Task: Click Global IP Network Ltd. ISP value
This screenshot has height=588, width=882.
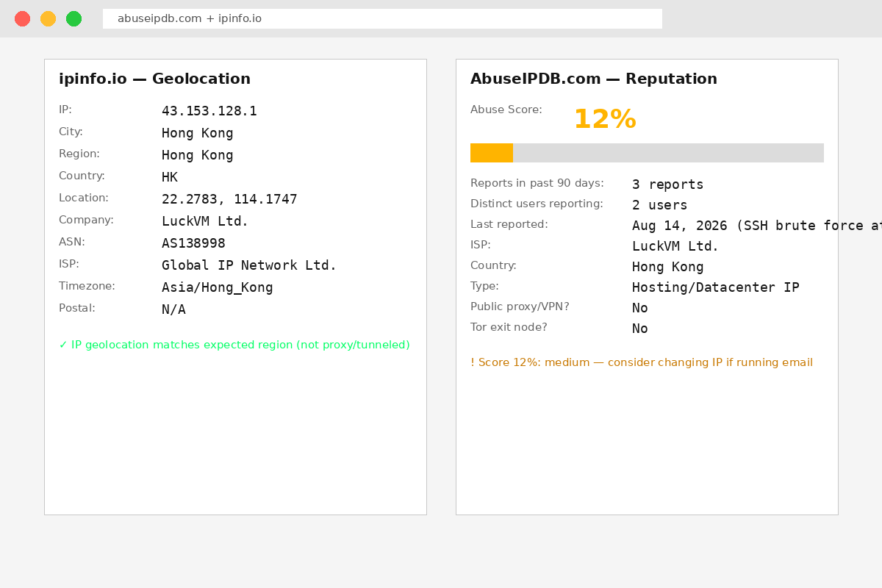Action: [249, 265]
